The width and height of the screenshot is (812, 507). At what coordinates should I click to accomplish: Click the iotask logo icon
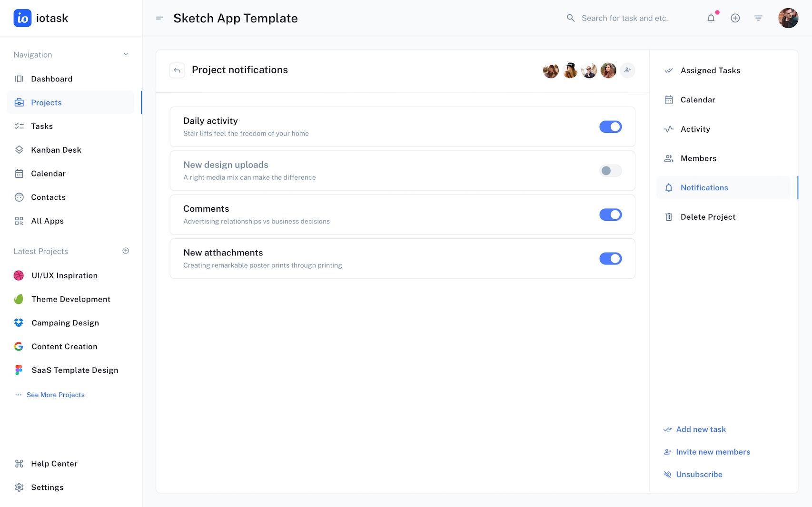22,18
